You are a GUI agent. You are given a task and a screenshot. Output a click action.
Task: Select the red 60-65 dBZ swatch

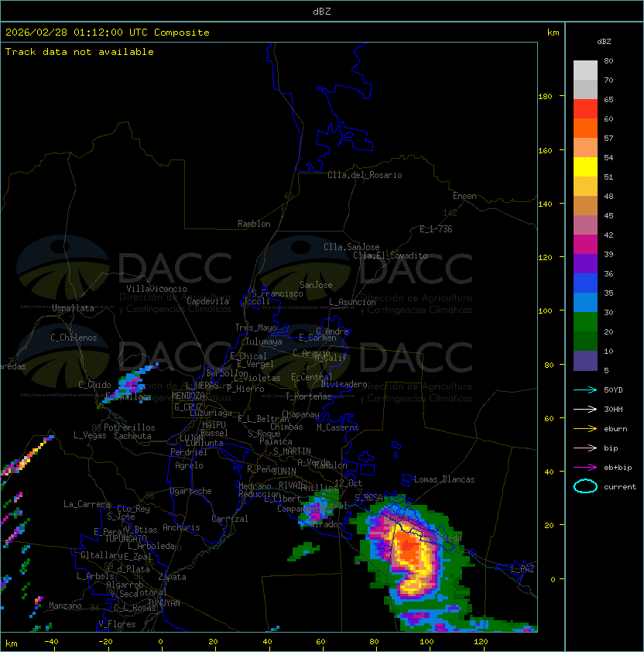click(x=585, y=108)
